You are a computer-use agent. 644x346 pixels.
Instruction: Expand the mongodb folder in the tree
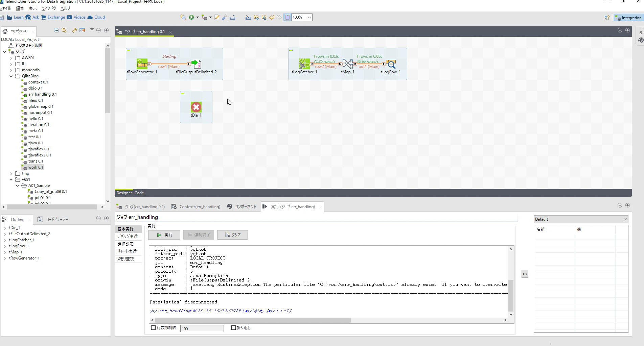point(11,70)
